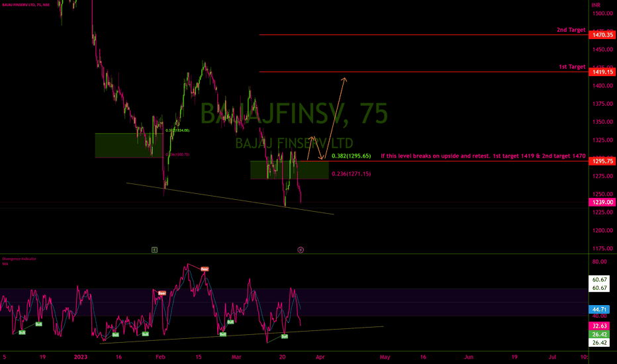The width and height of the screenshot is (617, 364).
Task: Click the 0.236(1271.15) Fibonacci label
Action: tap(351, 173)
